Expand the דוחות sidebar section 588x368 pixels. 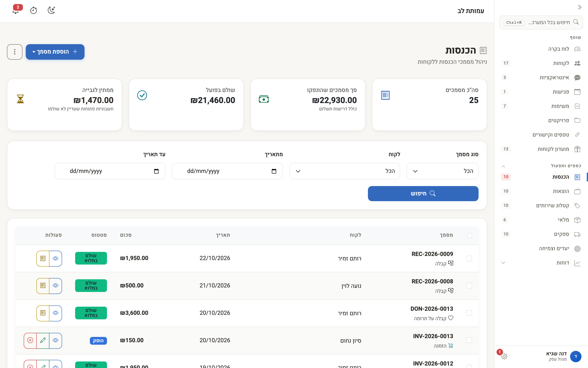pyautogui.click(x=503, y=263)
